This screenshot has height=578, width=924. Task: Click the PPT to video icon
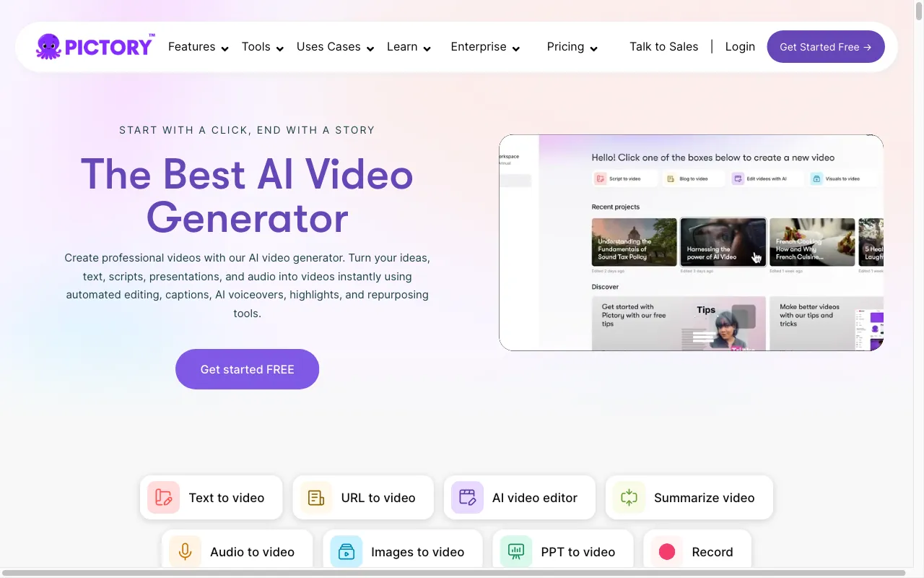(515, 552)
